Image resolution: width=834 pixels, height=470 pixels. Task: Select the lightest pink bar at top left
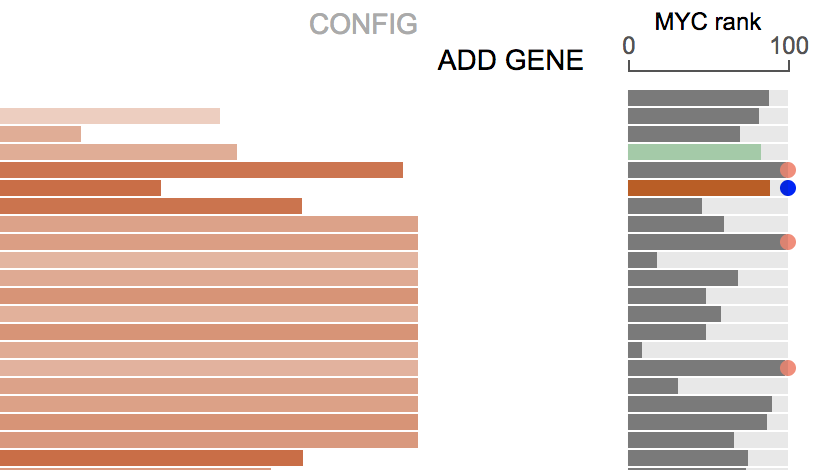pos(110,116)
